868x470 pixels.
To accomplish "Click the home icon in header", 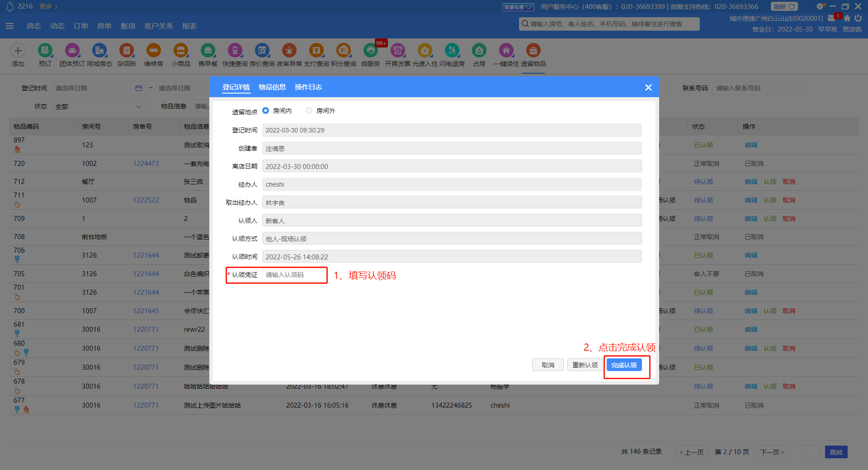I will click(847, 18).
